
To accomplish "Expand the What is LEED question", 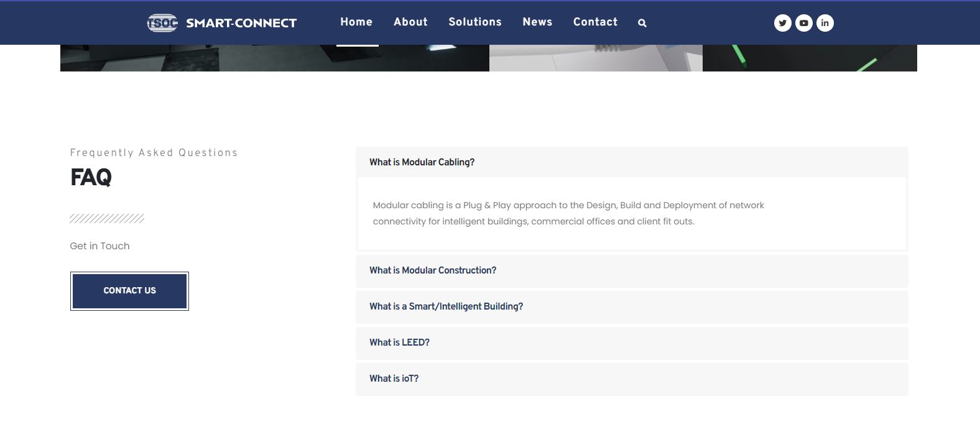I will 632,342.
